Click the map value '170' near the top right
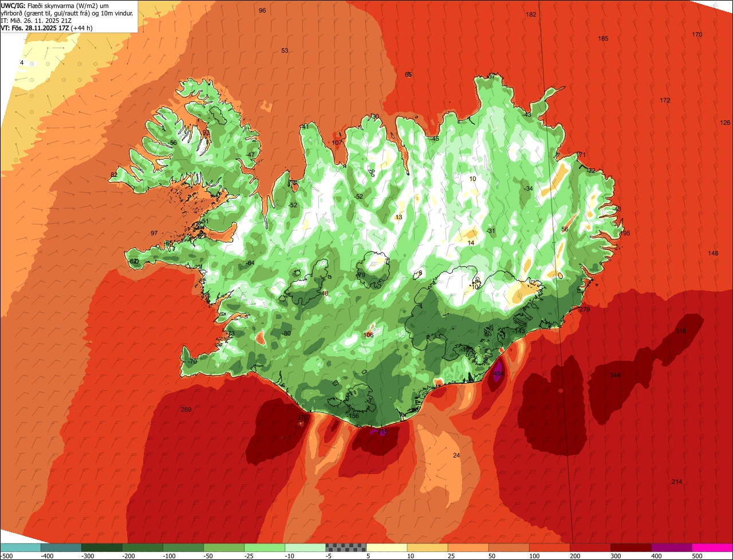This screenshot has height=560, width=733. point(697,34)
